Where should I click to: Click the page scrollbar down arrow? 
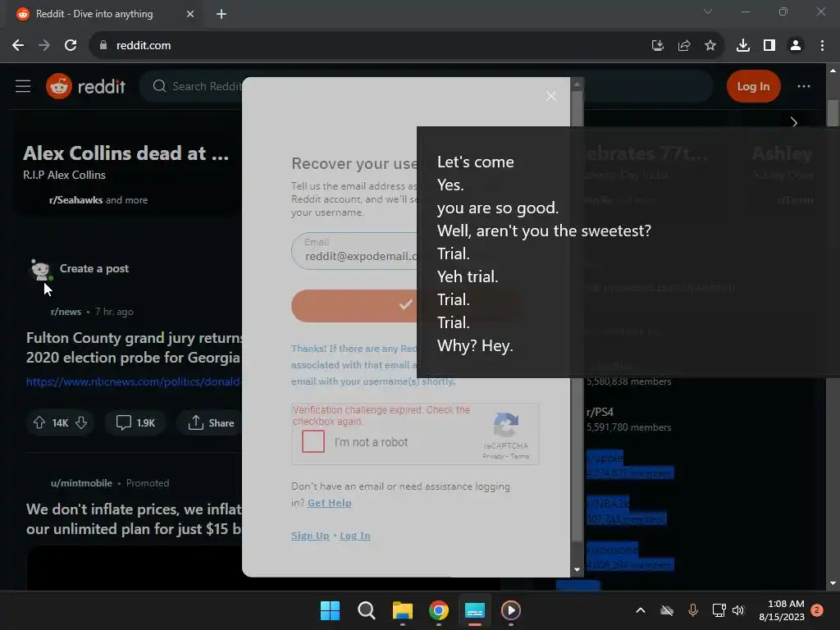coord(833,583)
